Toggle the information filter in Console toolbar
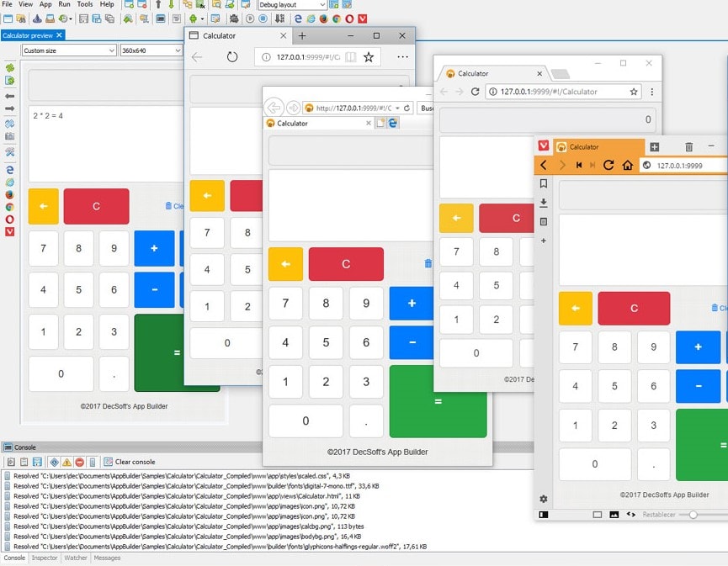The height and width of the screenshot is (566, 728). tap(55, 462)
